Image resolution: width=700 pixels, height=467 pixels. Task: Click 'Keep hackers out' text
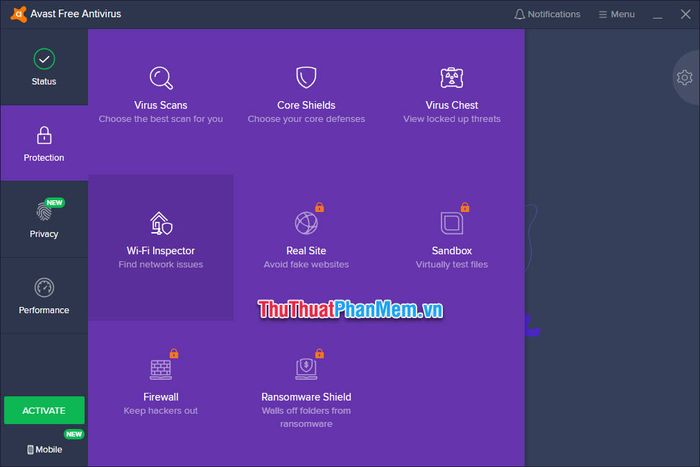click(x=161, y=410)
